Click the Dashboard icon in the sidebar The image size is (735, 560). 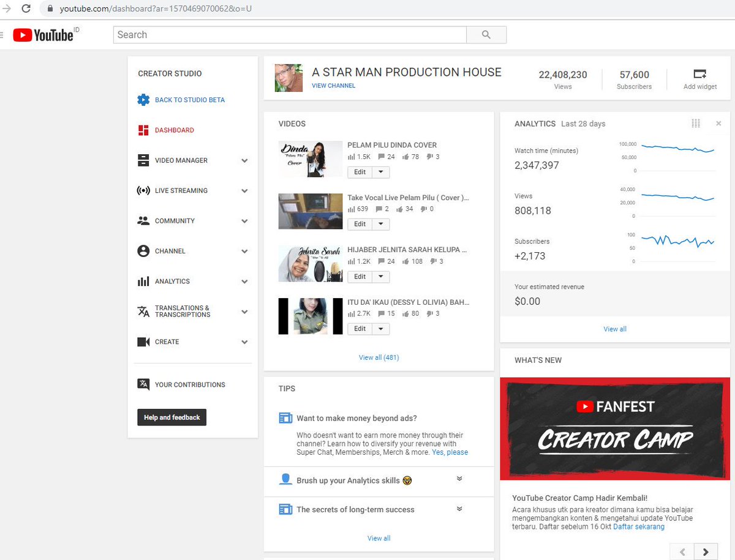[x=143, y=130]
